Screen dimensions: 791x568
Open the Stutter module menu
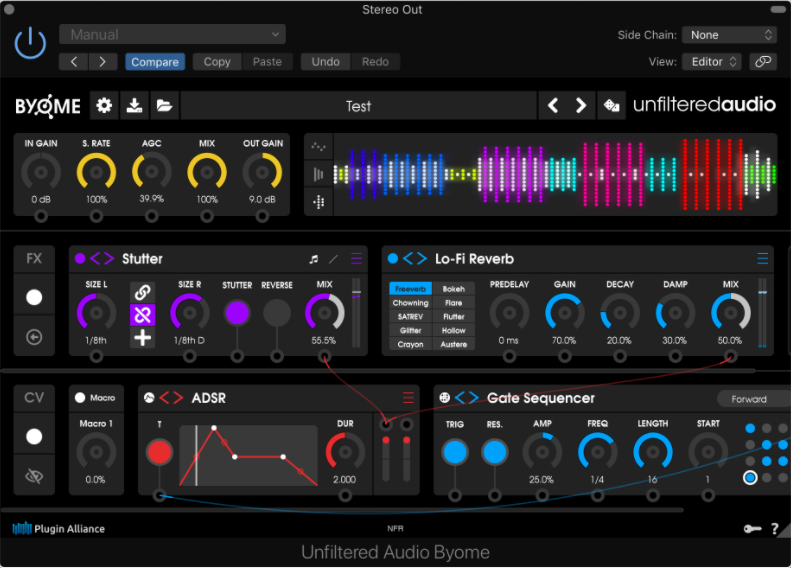point(356,259)
